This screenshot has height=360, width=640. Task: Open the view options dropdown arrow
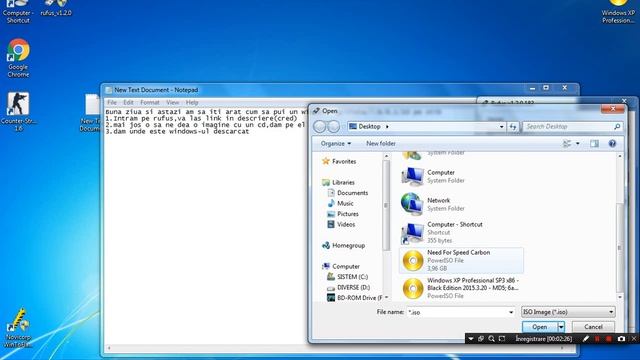578,144
